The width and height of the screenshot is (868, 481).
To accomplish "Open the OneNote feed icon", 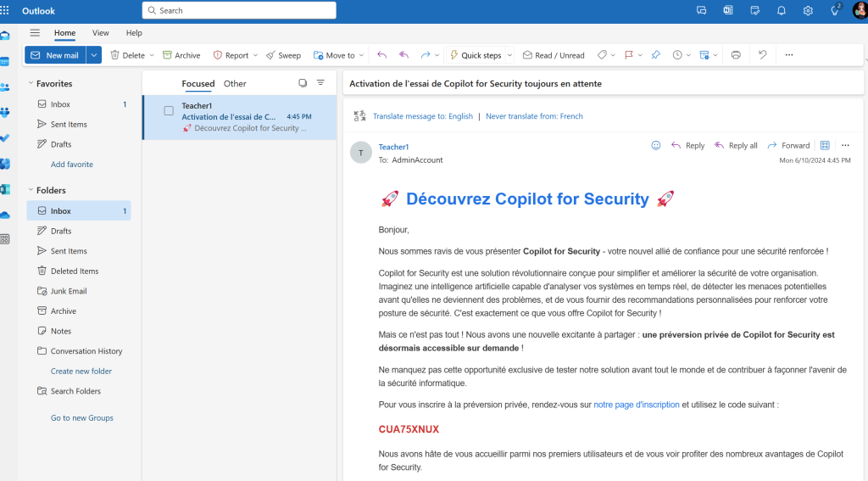I will click(x=728, y=10).
